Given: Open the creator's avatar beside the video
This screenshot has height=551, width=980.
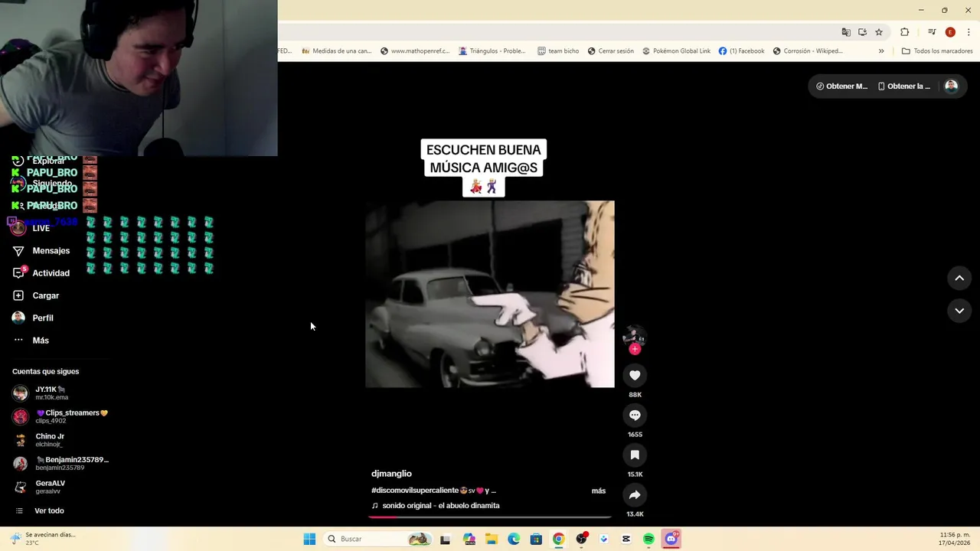Looking at the screenshot, I should point(634,336).
